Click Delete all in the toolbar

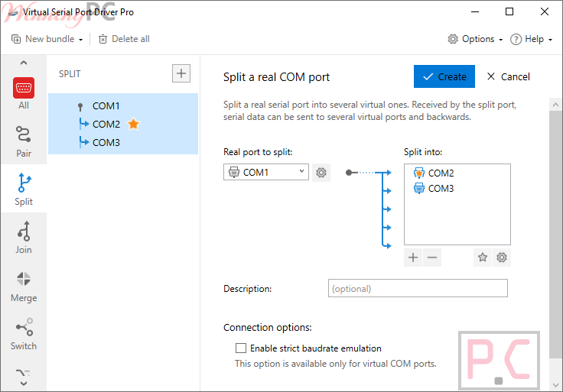tap(124, 39)
